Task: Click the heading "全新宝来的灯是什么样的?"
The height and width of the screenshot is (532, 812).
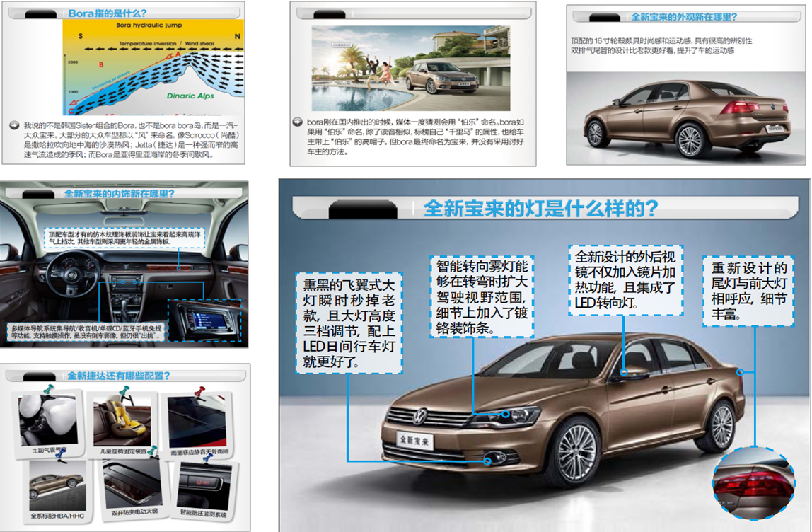Action: pos(540,208)
